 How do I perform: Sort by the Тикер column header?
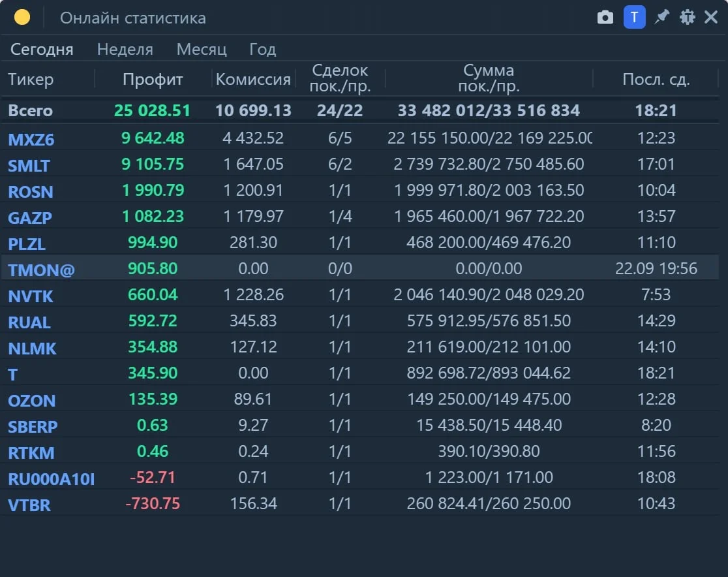click(31, 80)
